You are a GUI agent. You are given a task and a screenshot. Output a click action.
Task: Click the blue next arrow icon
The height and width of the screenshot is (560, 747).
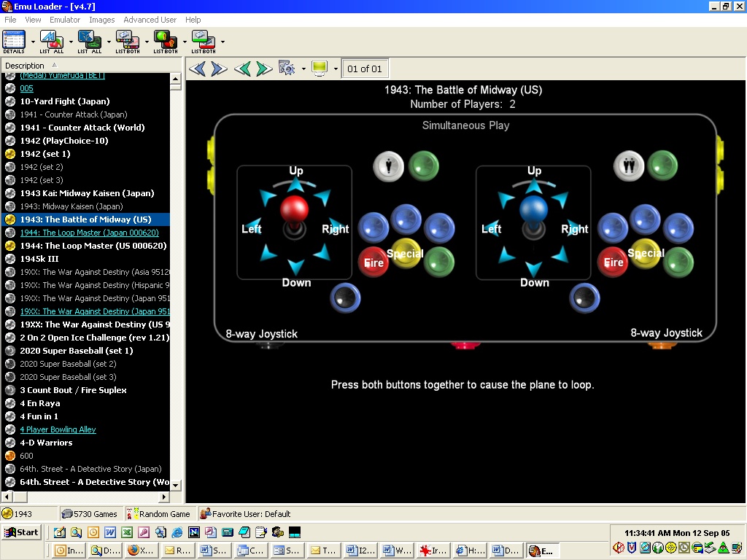219,69
